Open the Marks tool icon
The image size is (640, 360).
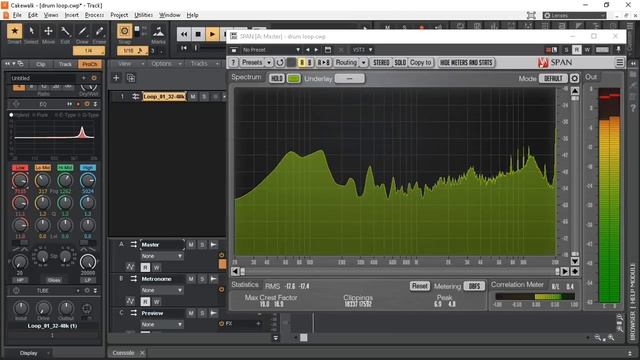tap(158, 32)
